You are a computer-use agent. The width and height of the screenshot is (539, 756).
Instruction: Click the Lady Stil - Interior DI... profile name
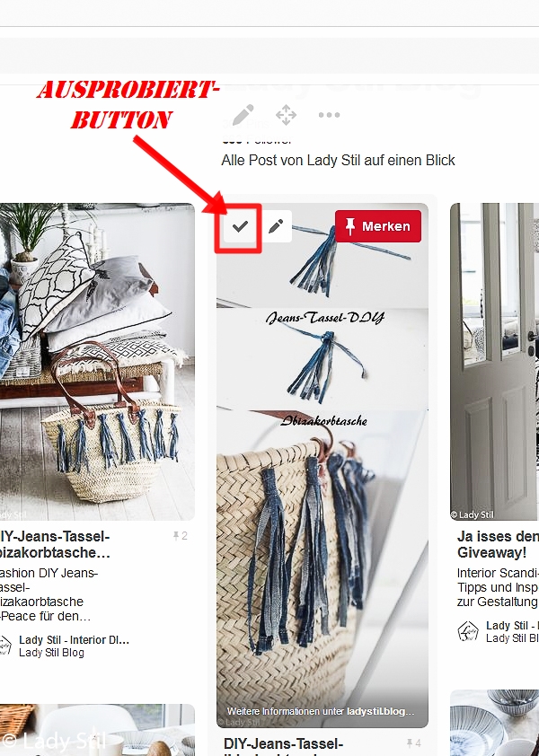pos(74,640)
